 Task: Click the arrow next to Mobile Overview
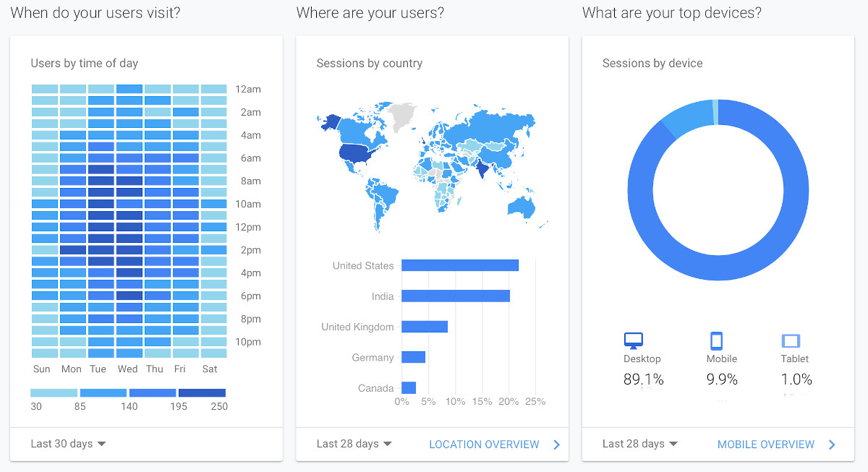tap(832, 445)
